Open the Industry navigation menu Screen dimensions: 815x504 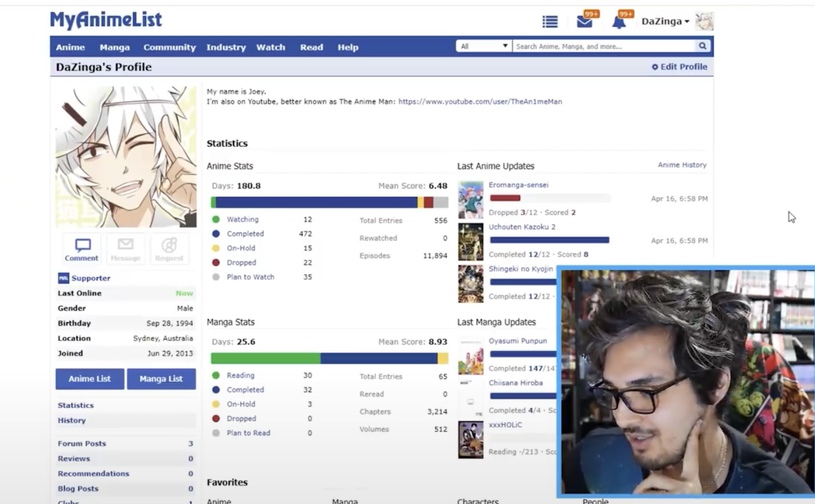(x=226, y=47)
